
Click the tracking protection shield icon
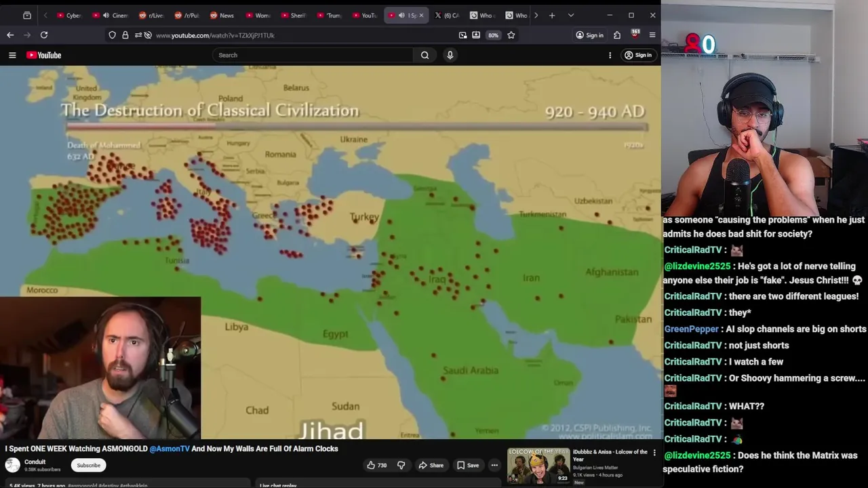coord(112,35)
